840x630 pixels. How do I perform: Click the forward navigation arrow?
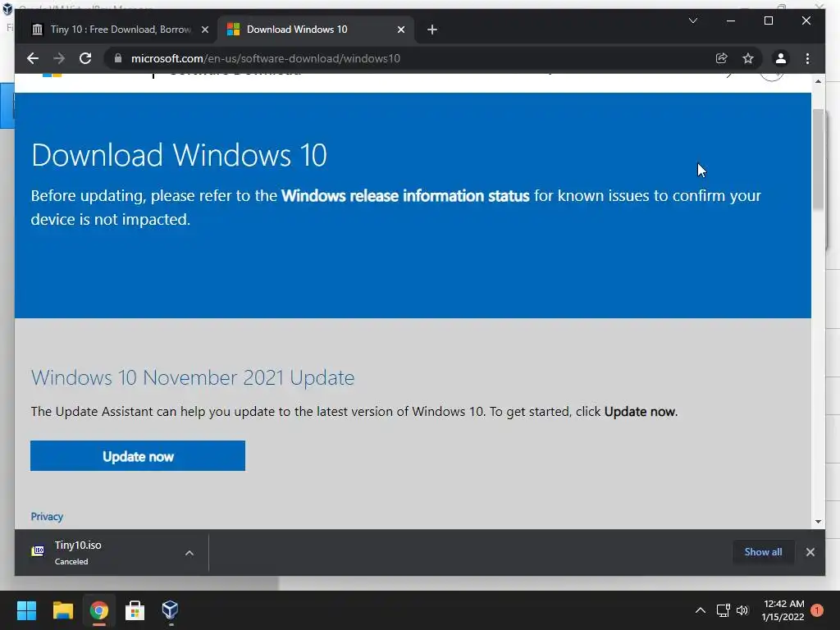click(x=59, y=58)
